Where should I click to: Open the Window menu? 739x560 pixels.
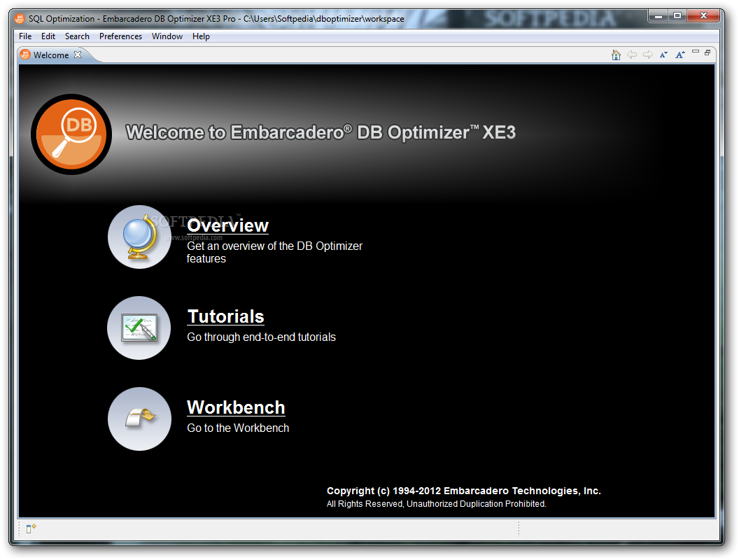pos(167,36)
